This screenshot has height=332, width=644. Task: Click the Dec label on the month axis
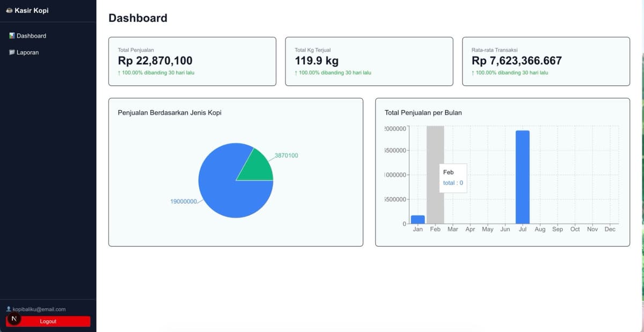(x=610, y=229)
